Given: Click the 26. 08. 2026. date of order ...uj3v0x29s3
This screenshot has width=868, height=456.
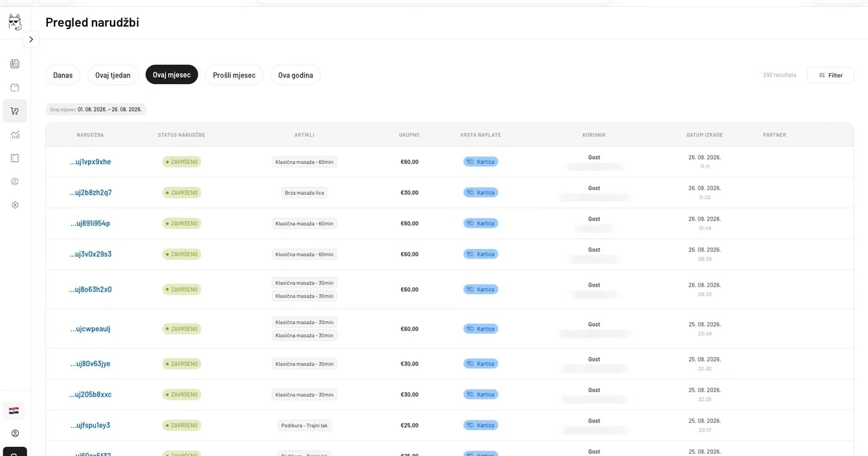Looking at the screenshot, I should [705, 250].
